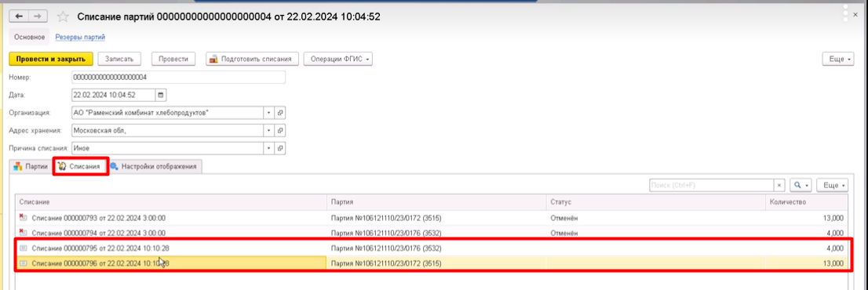Viewport: 868px width, 290px height.
Task: Click quantity 4,000 in row 000000794
Action: click(834, 233)
